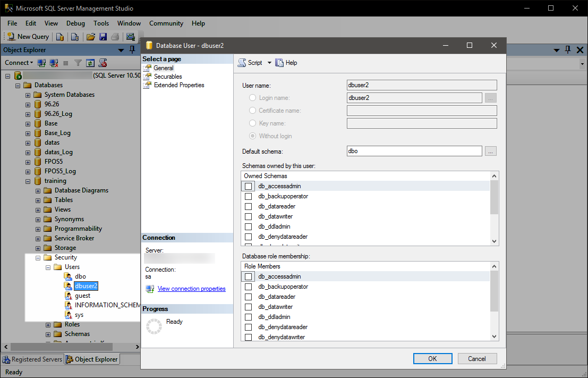588x378 pixels.
Task: Check db_datareader under Owned Schemas
Action: pos(248,206)
